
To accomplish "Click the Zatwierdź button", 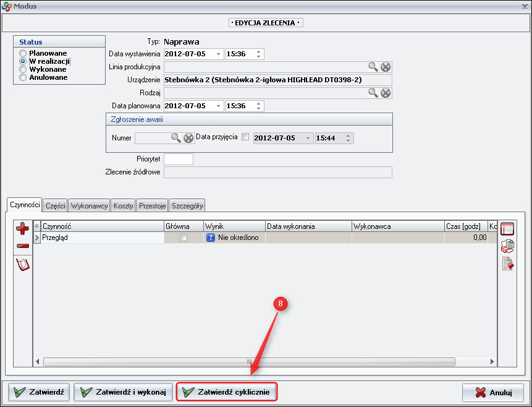I will tap(39, 392).
